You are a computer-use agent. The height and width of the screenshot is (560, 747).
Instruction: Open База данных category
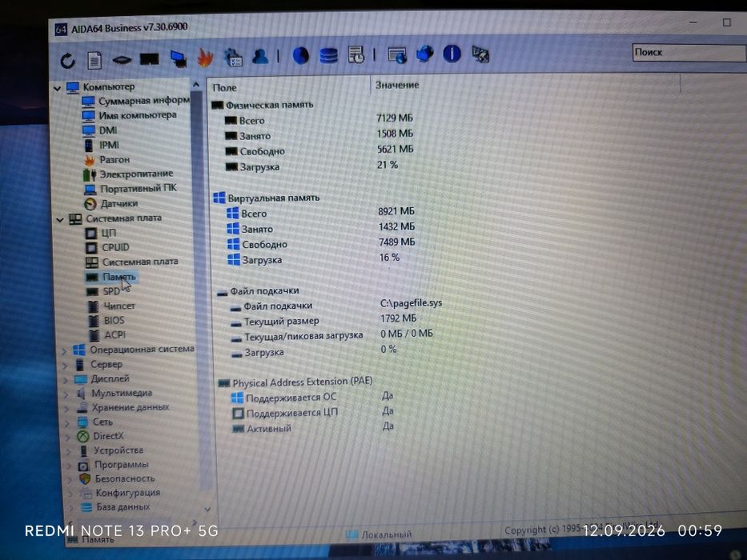point(123,507)
